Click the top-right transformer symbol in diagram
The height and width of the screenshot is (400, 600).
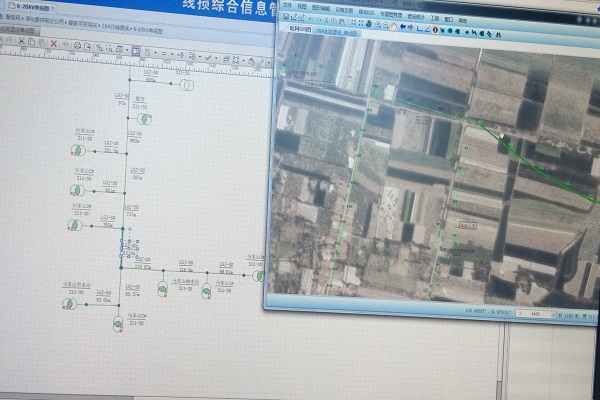185,84
